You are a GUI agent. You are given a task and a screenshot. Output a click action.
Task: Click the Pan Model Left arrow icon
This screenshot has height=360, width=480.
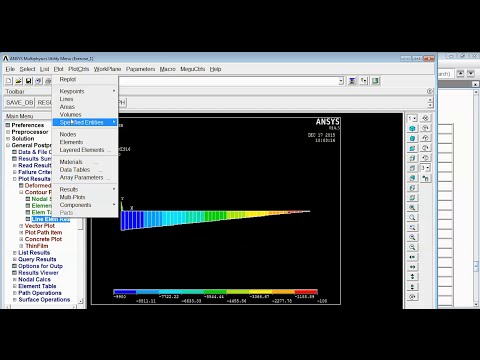412,257
